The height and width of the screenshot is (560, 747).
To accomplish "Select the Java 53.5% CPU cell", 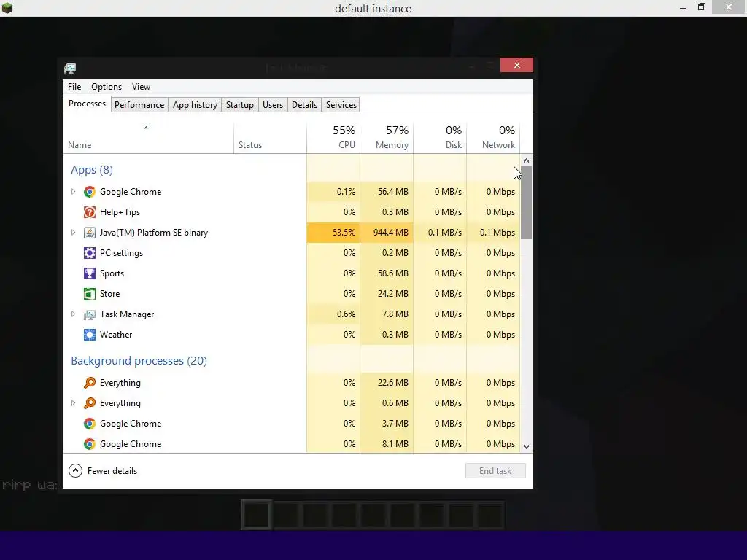I will [x=333, y=233].
